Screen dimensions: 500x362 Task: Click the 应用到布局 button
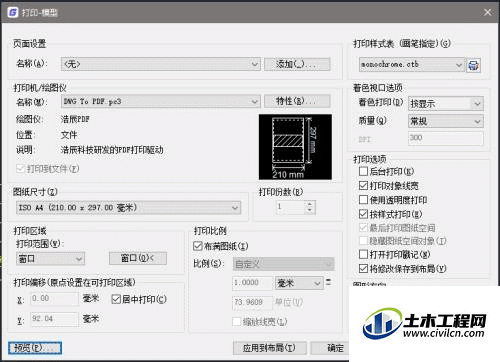tap(269, 348)
